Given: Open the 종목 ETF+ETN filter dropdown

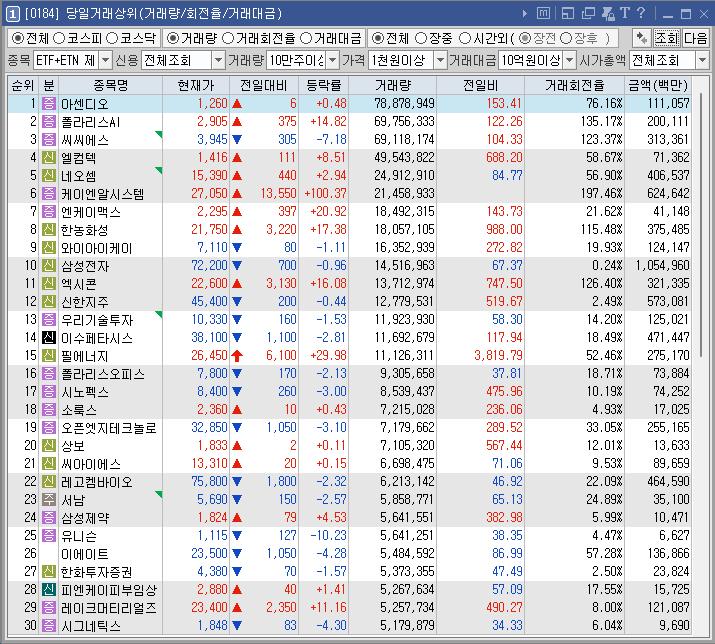Looking at the screenshot, I should tap(105, 60).
